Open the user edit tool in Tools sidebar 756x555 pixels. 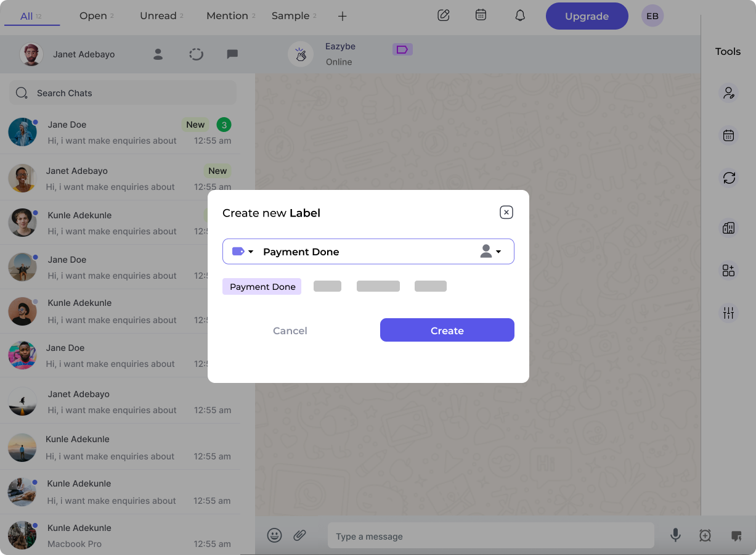729,93
